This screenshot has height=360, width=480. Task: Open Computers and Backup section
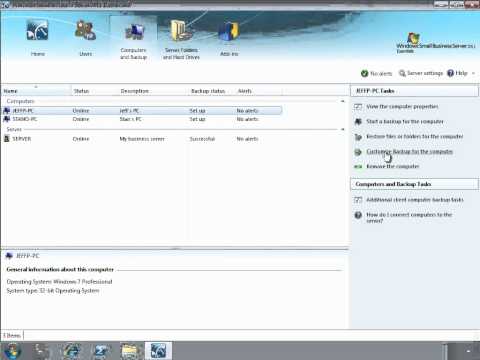pos(134,38)
